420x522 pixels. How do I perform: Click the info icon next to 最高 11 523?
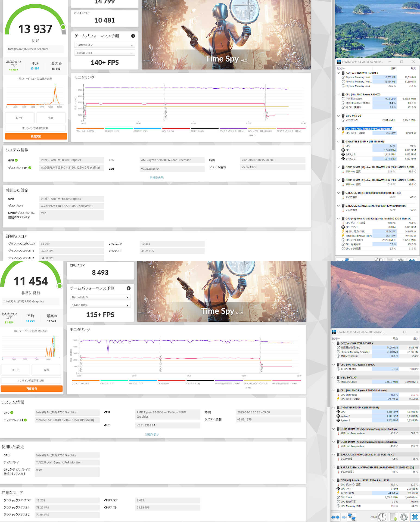point(56,316)
